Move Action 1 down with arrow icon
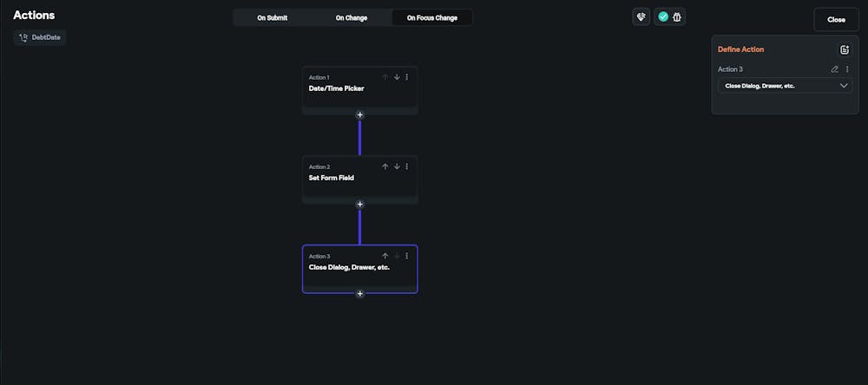Screen dimensions: 868x385 coord(397,77)
